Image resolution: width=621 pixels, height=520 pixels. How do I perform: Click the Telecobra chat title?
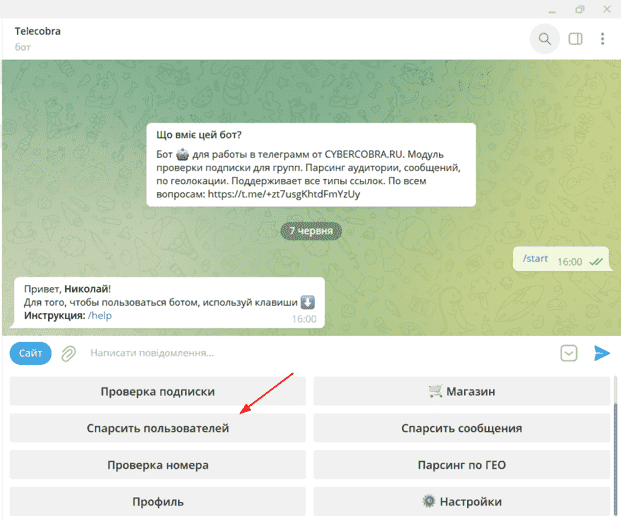tap(38, 31)
